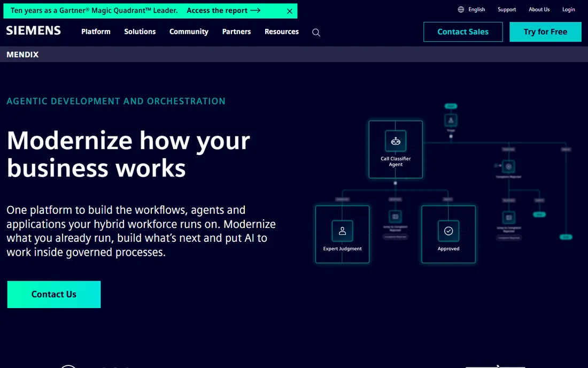
Task: Open the About Us link
Action: (539, 10)
